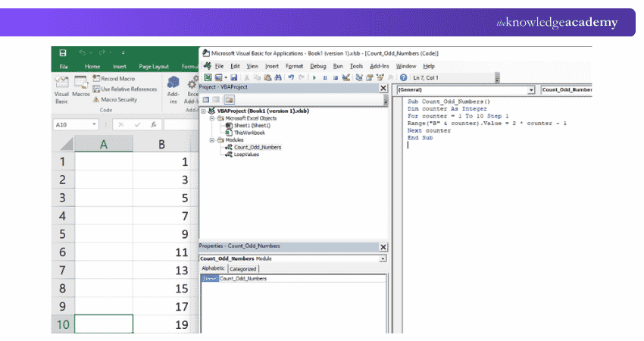This screenshot has width=644, height=341.
Task: Open the Macros list button
Action: coord(81,86)
